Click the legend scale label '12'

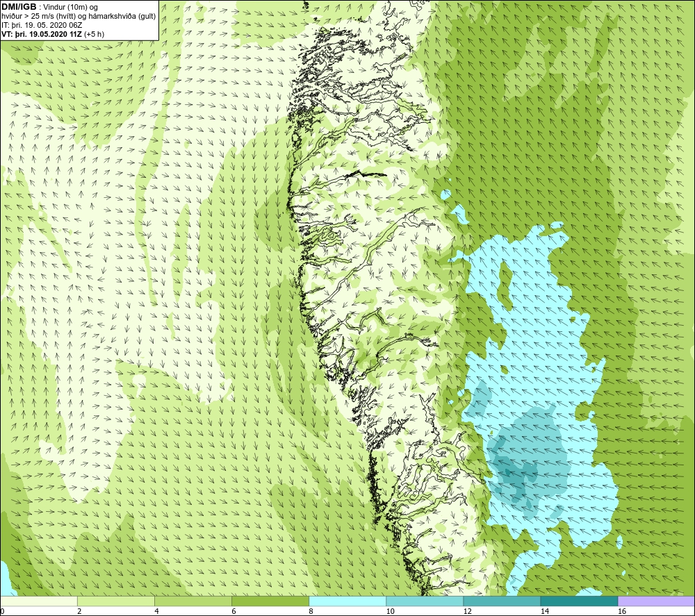coord(467,612)
